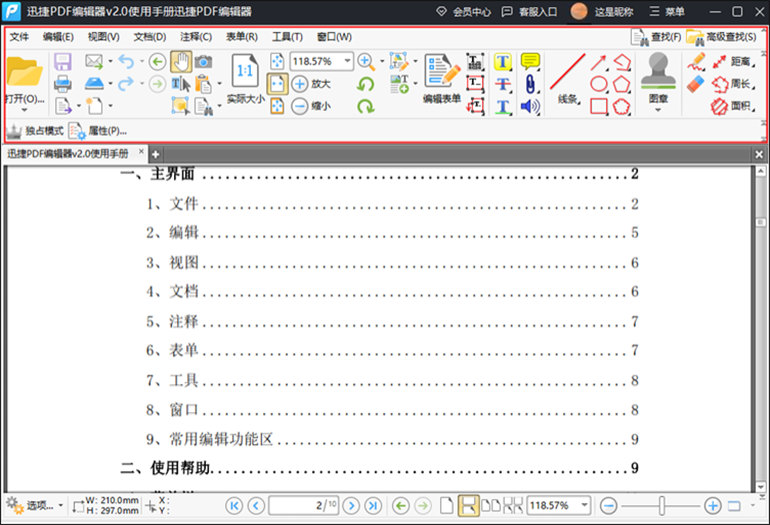Open the 编辑表单 edit form tool
770x525 pixels.
point(442,78)
